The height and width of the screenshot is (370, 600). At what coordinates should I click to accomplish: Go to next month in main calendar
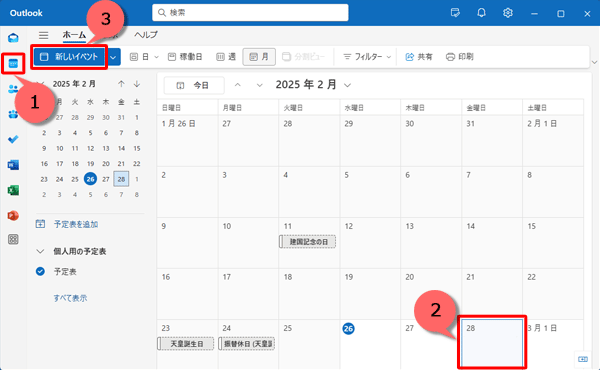click(x=260, y=85)
